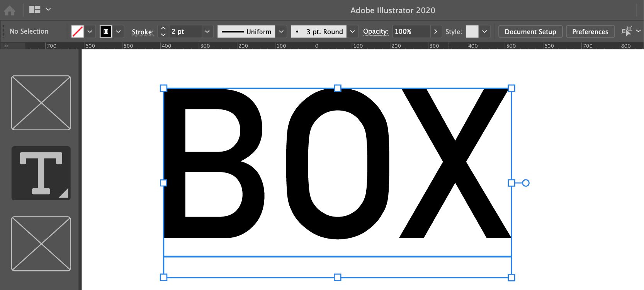Open the Transparency panel via the Opacity: label
The image size is (644, 290).
pos(376,31)
